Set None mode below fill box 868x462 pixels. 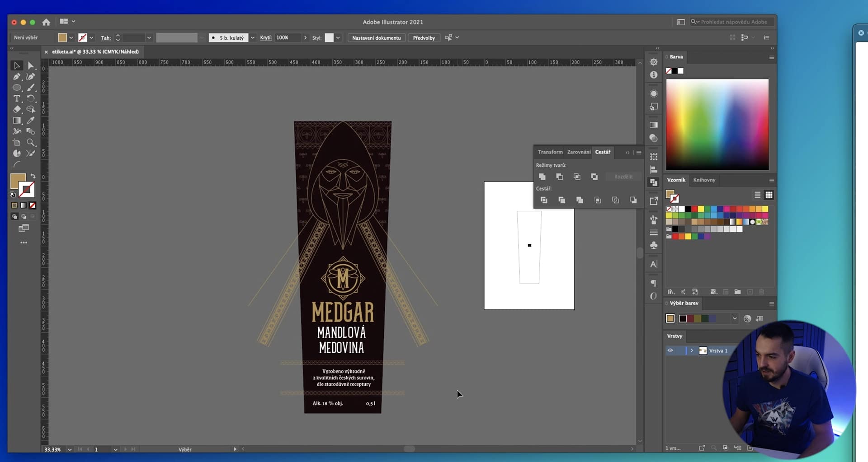(x=33, y=205)
